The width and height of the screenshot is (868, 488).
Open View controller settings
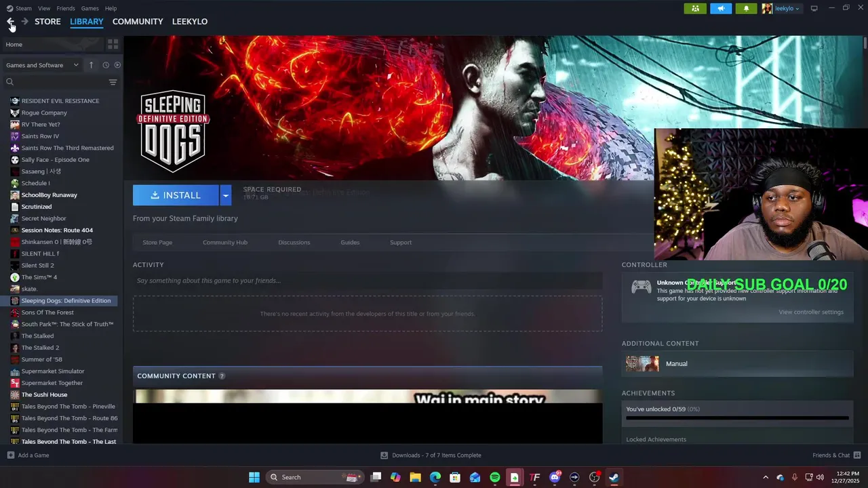point(811,312)
